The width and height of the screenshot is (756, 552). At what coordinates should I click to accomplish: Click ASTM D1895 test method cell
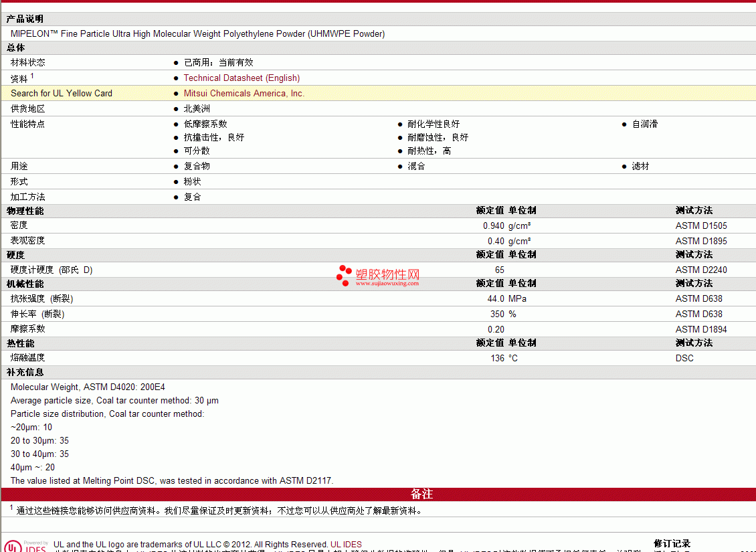(x=701, y=241)
